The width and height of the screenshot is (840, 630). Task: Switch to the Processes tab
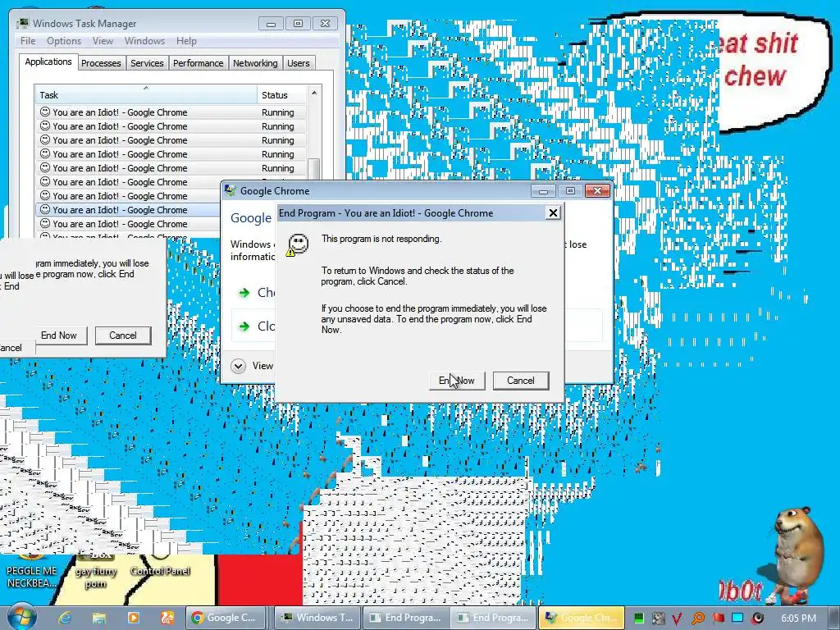(101, 63)
